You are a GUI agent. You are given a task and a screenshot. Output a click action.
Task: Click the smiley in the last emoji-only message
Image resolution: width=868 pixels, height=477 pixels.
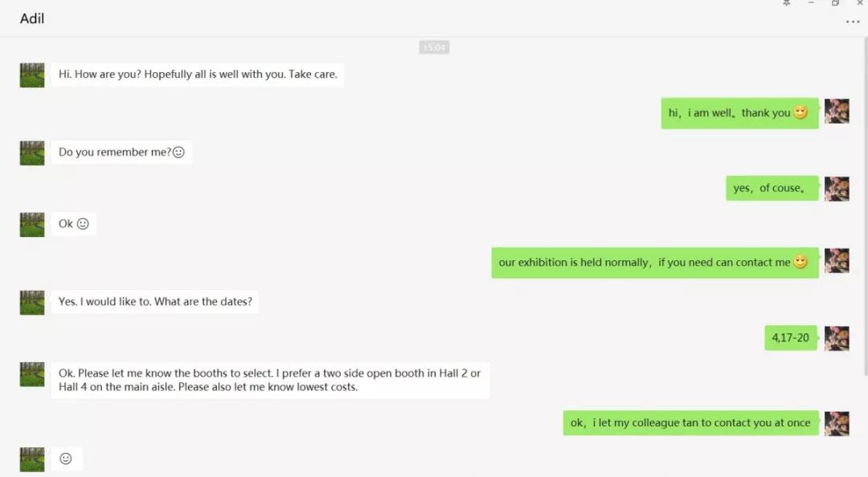pos(66,459)
